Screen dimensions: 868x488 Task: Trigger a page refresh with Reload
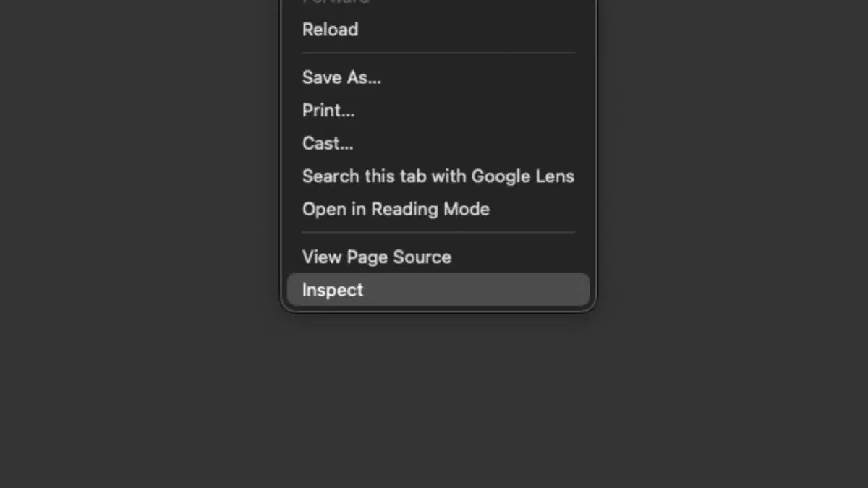pyautogui.click(x=330, y=30)
